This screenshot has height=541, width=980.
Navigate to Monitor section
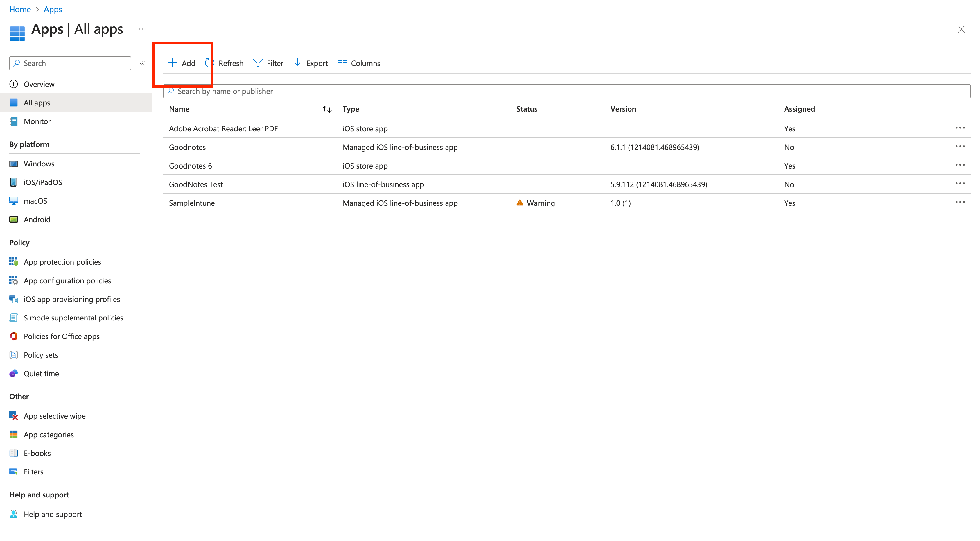coord(37,121)
